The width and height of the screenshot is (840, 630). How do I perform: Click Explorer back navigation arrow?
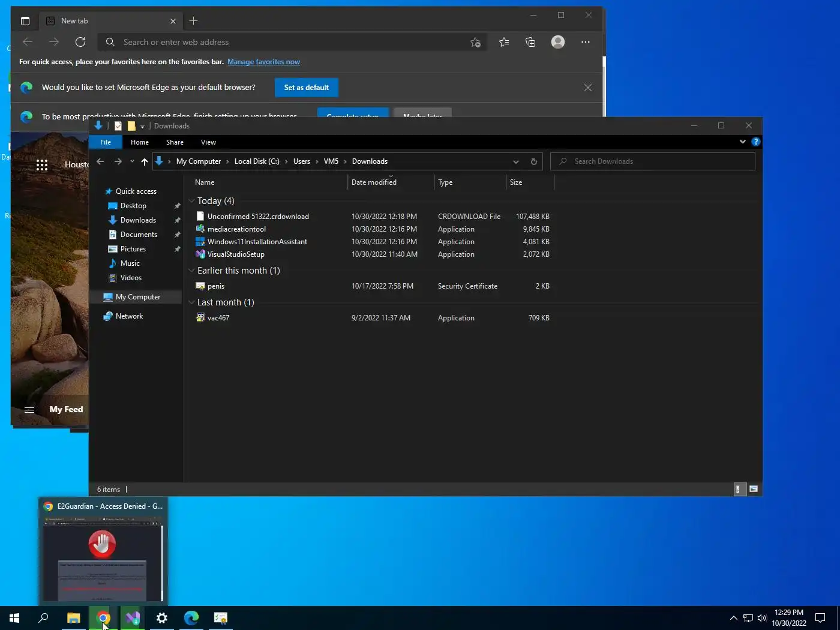pos(100,161)
